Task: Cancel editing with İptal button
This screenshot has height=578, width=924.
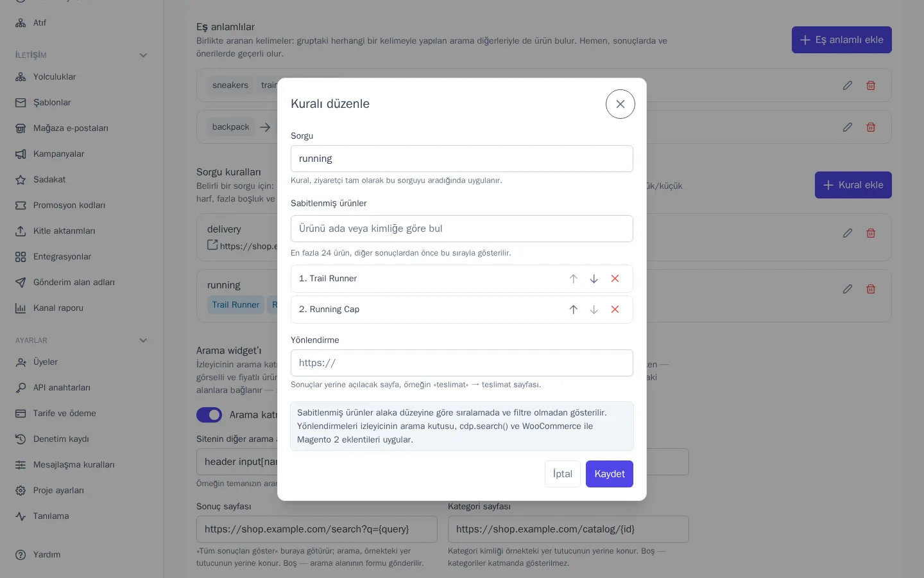Action: click(x=563, y=474)
